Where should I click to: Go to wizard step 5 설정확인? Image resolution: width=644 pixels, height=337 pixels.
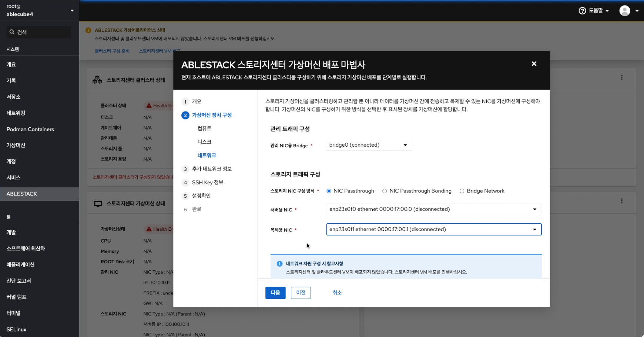click(x=197, y=196)
